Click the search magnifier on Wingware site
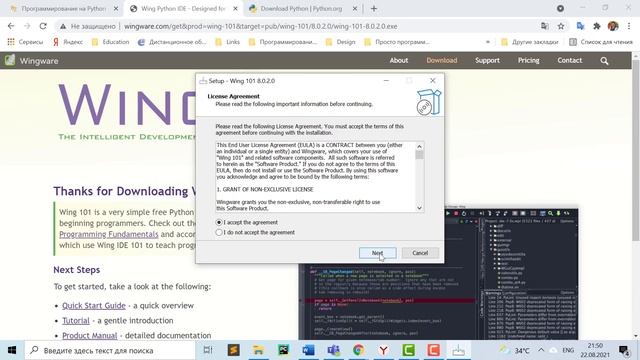 click(x=604, y=61)
